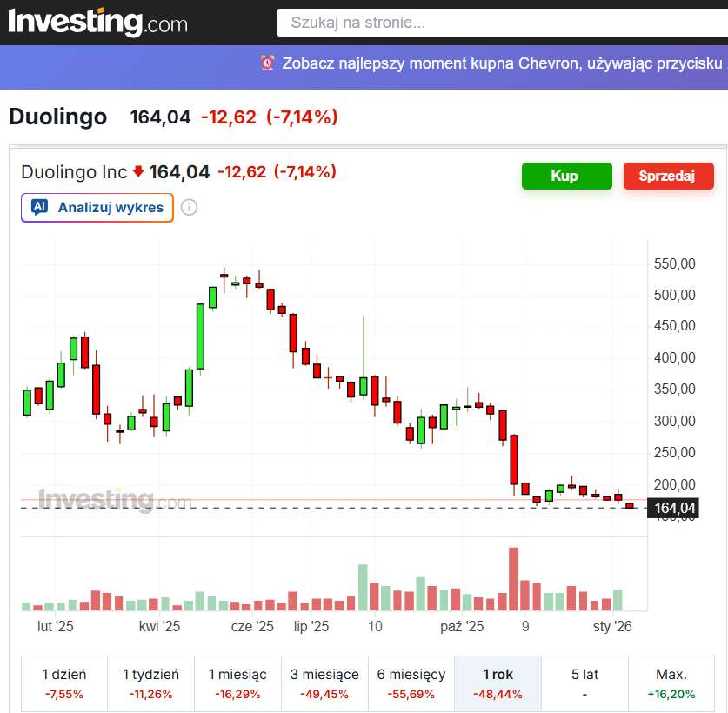Select the '5 lat' timeframe tab
728x713 pixels.
pos(584,683)
